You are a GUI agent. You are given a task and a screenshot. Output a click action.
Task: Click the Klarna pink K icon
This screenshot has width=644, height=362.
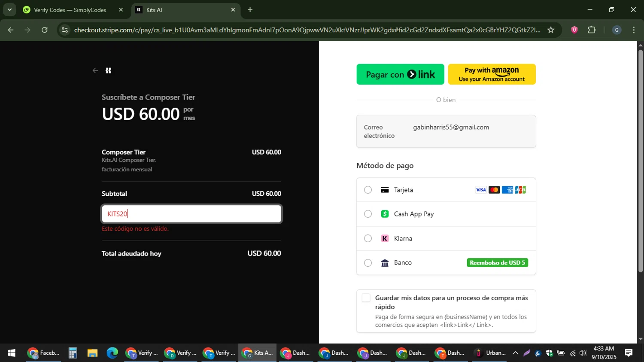point(385,238)
